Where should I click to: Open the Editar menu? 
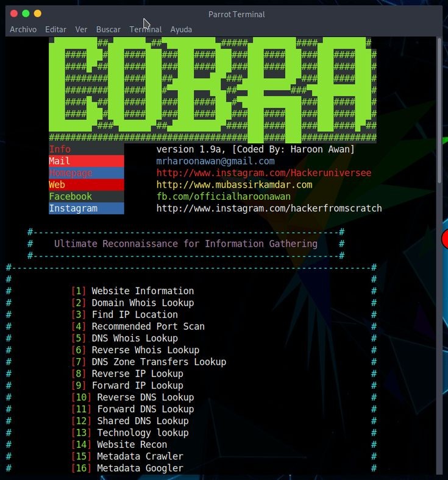pos(55,29)
